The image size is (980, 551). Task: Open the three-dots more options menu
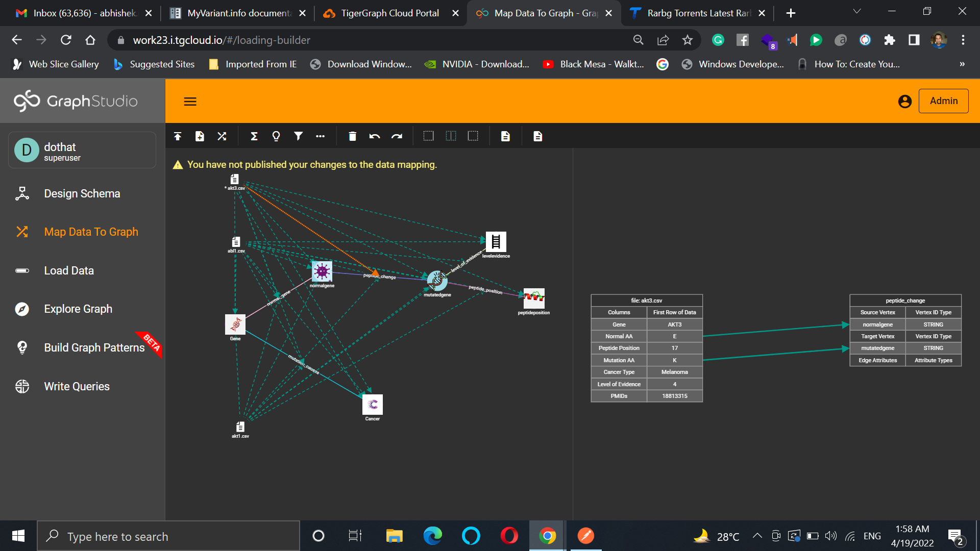click(320, 136)
